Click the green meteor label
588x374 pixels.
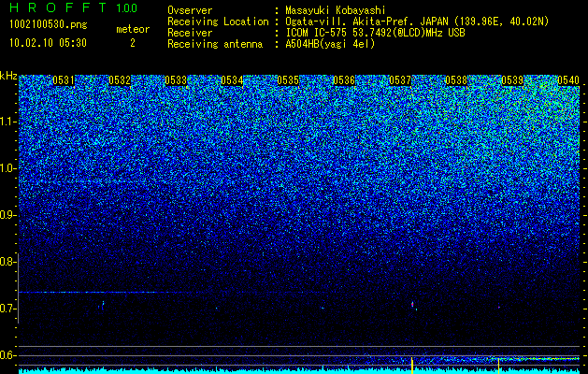click(x=133, y=29)
